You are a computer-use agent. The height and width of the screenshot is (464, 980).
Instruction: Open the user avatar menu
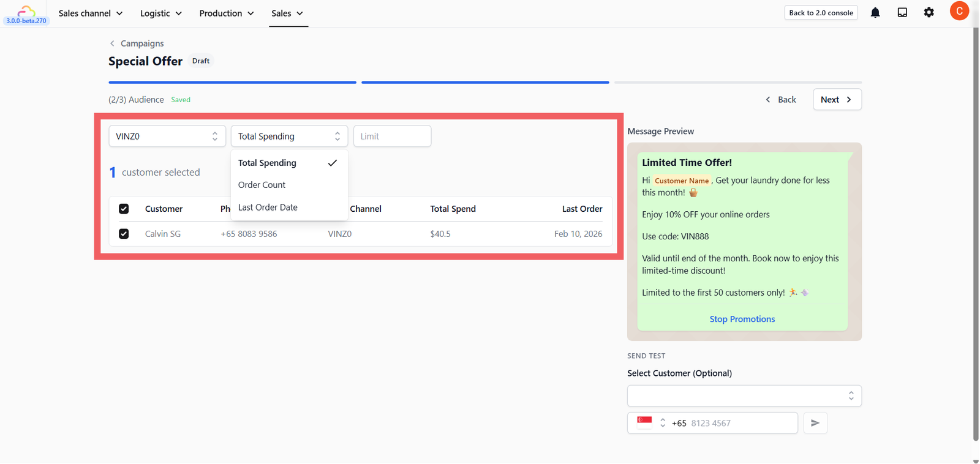[959, 11]
